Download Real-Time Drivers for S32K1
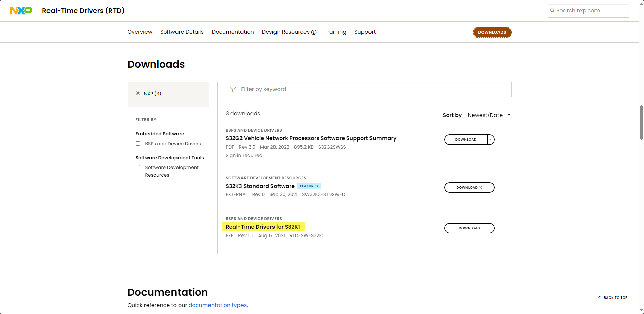Screen dimensions: 644x314 coord(469,228)
